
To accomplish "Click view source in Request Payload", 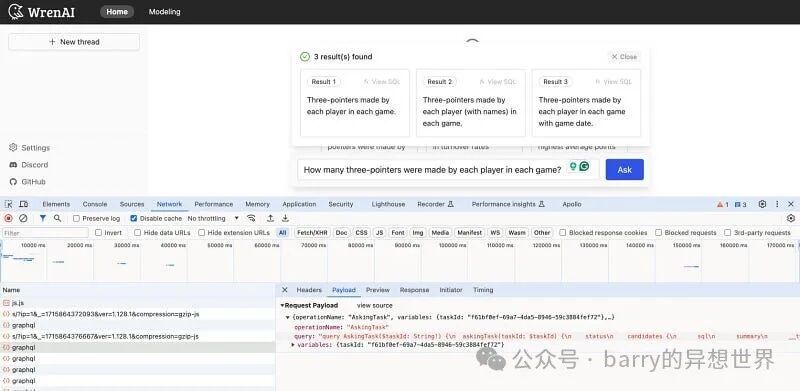I will (x=374, y=305).
